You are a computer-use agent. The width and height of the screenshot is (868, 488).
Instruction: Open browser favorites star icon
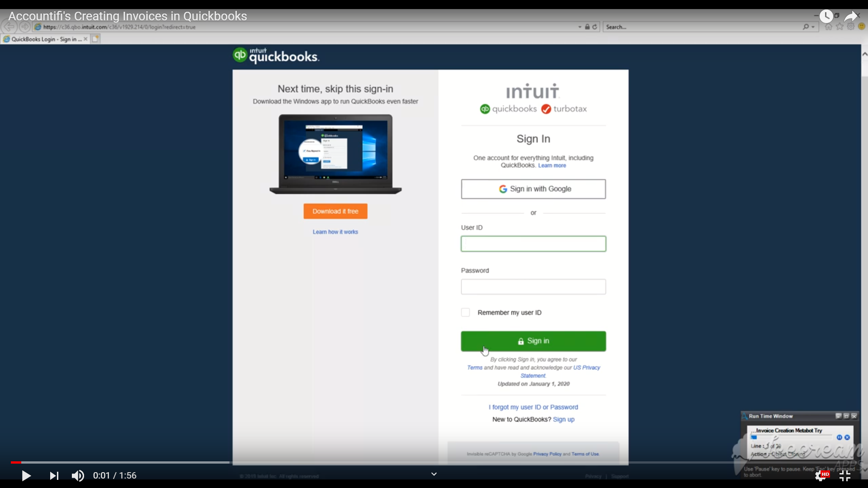coord(840,27)
